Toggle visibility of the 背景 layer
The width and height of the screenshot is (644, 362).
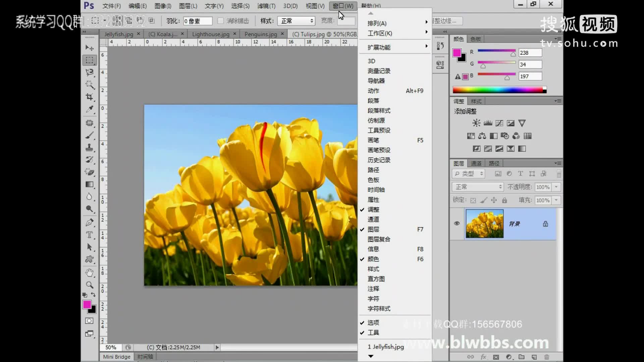[457, 224]
